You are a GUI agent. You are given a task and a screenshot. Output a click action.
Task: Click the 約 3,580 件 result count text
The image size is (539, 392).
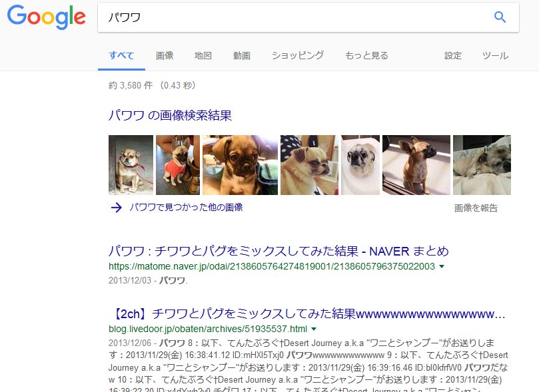[x=131, y=85]
